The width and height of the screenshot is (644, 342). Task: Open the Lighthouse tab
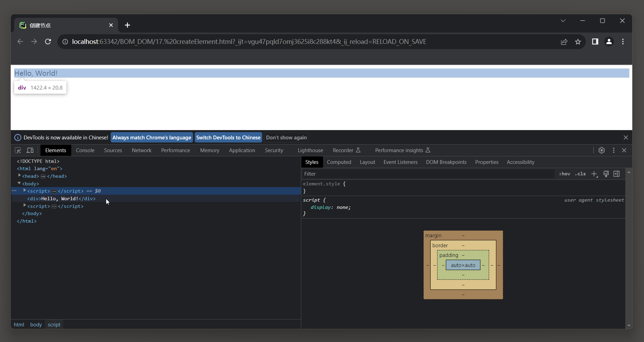click(x=310, y=150)
